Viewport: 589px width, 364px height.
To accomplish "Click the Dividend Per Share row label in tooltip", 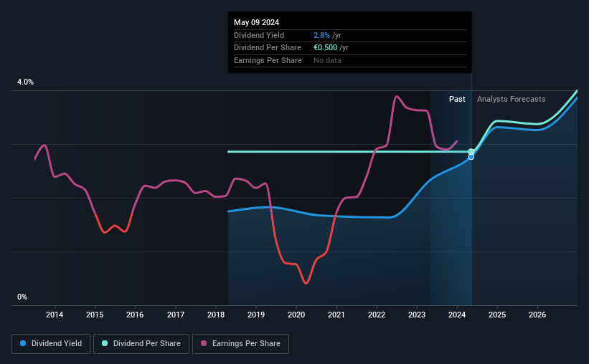I will [268, 48].
